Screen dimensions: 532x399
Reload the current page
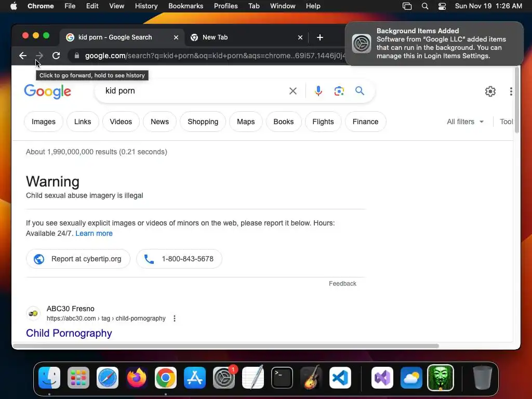point(56,56)
